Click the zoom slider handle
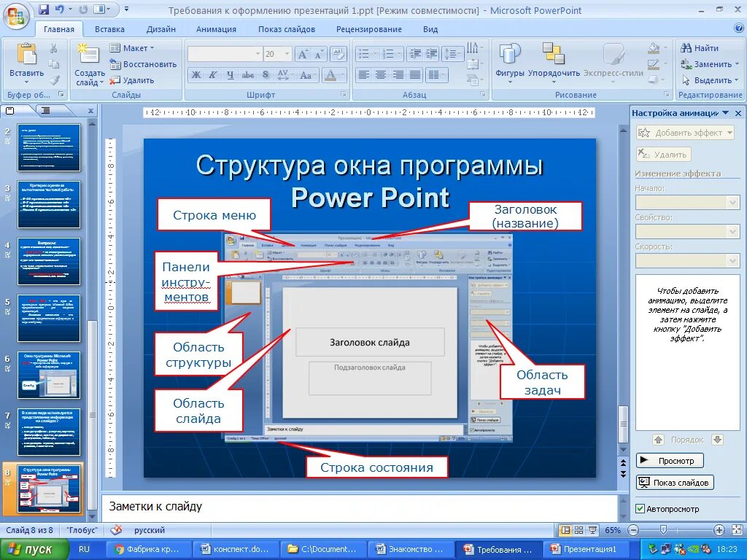This screenshot has width=747, height=560. 663,530
